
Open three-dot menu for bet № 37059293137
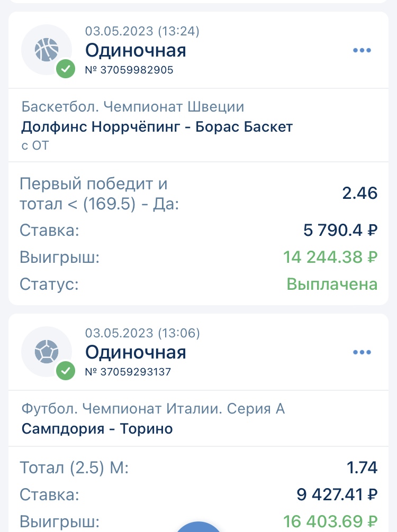362,352
